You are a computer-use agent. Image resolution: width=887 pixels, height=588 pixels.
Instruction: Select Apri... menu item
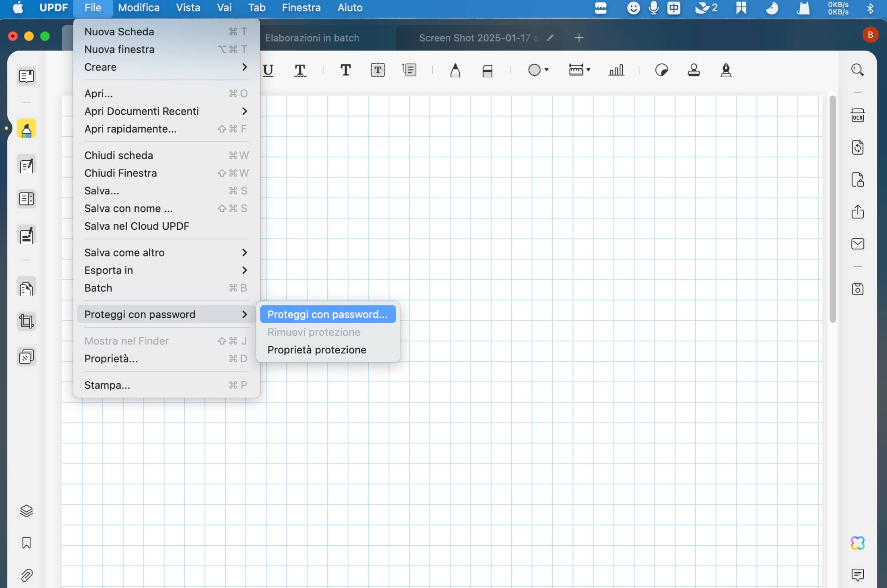click(166, 94)
